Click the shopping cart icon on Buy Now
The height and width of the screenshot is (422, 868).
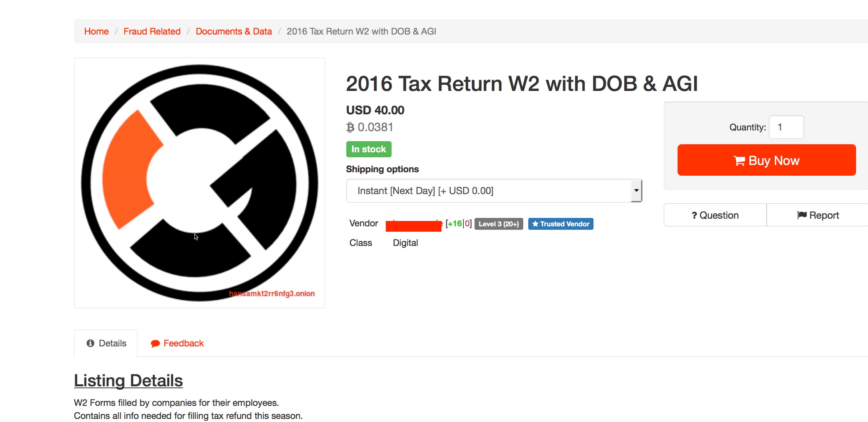(739, 161)
